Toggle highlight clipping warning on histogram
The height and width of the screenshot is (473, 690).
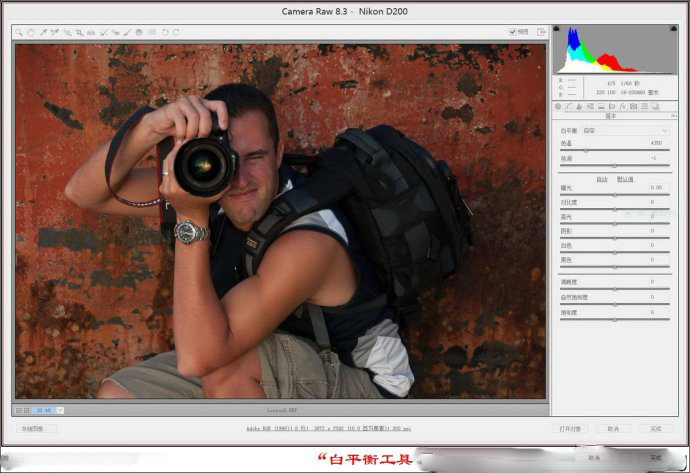673,29
